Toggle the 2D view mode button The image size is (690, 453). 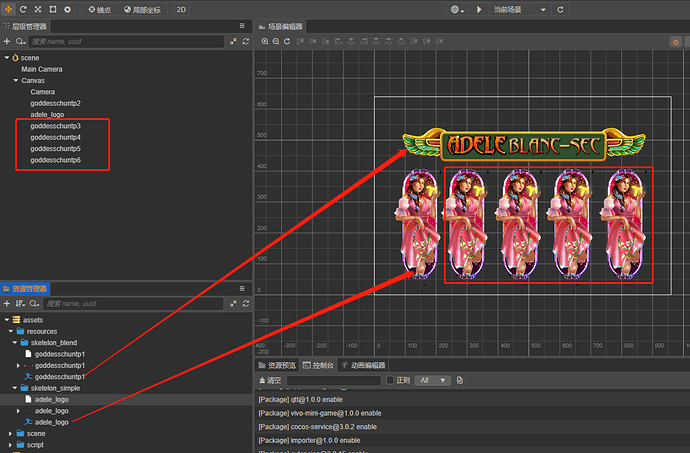[181, 10]
